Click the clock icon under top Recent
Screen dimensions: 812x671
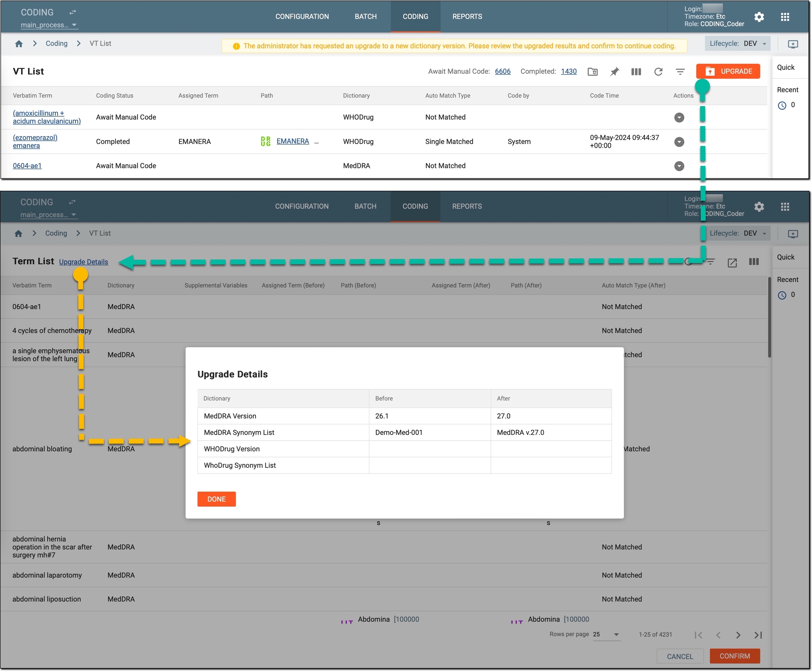[x=782, y=105]
